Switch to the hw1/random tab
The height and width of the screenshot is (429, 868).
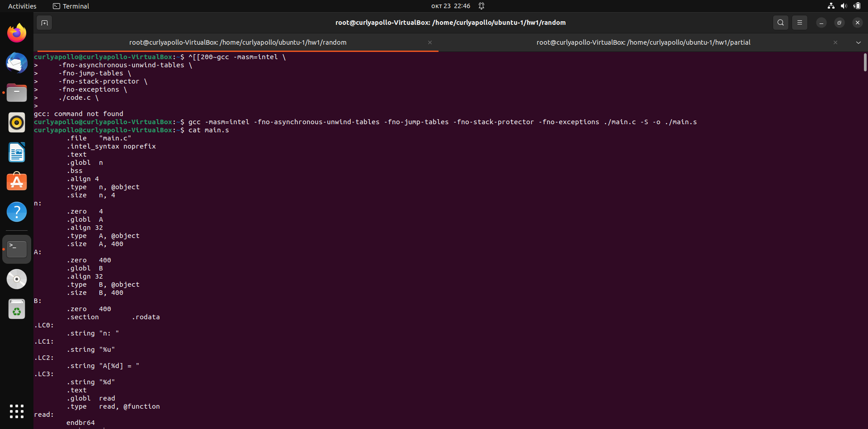click(x=238, y=42)
